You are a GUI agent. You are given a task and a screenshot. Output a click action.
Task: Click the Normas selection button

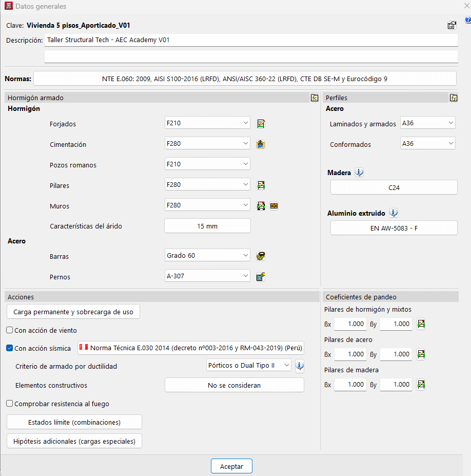pyautogui.click(x=245, y=79)
